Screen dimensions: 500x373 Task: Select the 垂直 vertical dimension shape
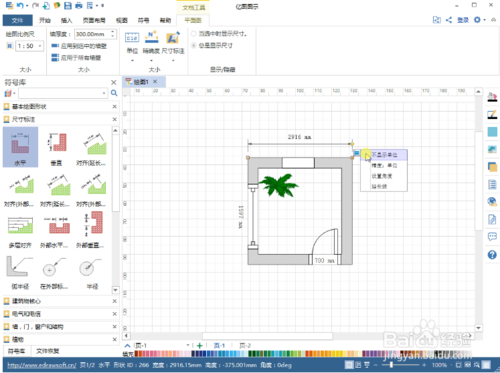point(56,149)
